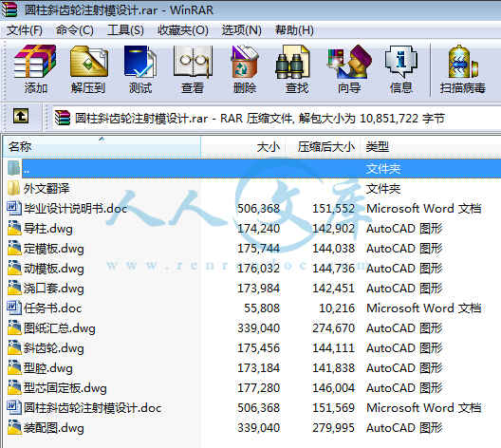
Task: Sort by the 压缩后大小 column header
Action: (x=323, y=146)
